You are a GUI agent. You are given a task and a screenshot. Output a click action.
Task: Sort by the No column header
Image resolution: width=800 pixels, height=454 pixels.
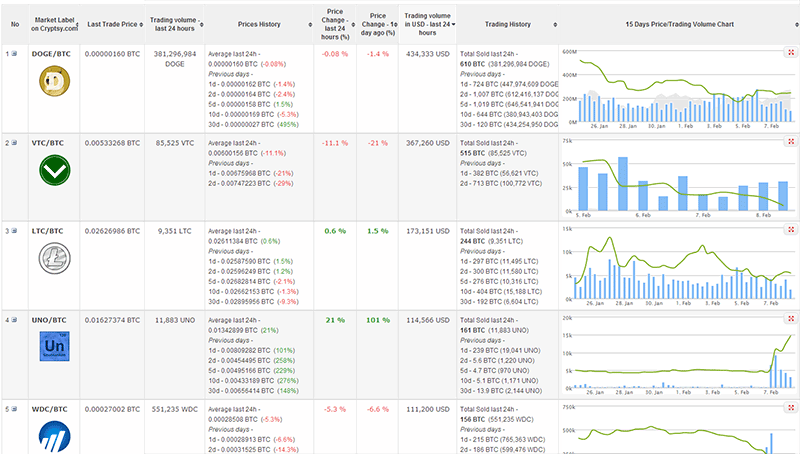pyautogui.click(x=15, y=24)
